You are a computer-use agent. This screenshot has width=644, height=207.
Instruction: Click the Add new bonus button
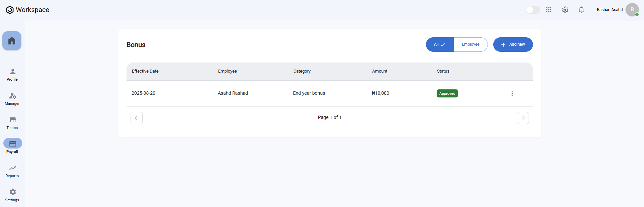(x=513, y=44)
